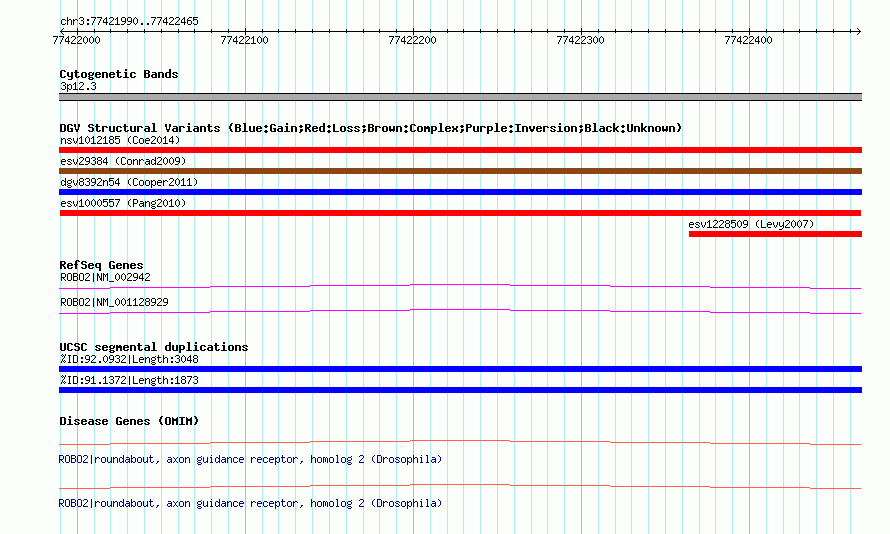Viewport: 890px width, 534px height.
Task: Click the 3p12.3 band label
Action: pos(78,86)
